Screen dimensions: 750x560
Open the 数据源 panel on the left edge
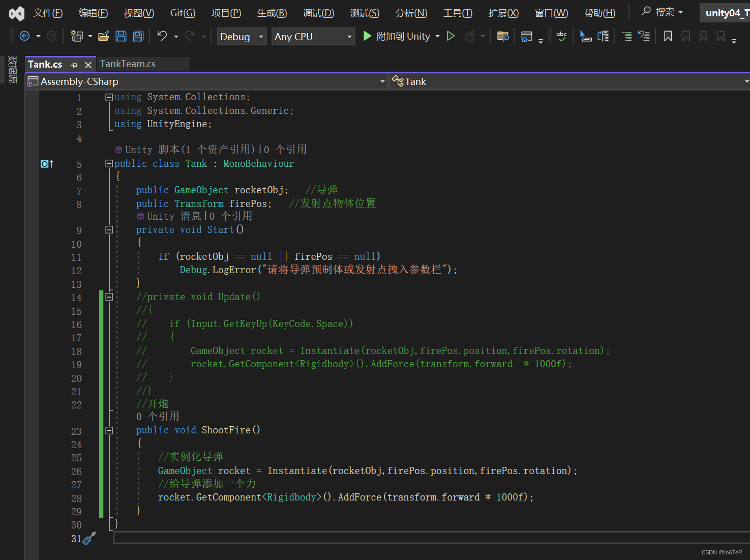[12, 70]
